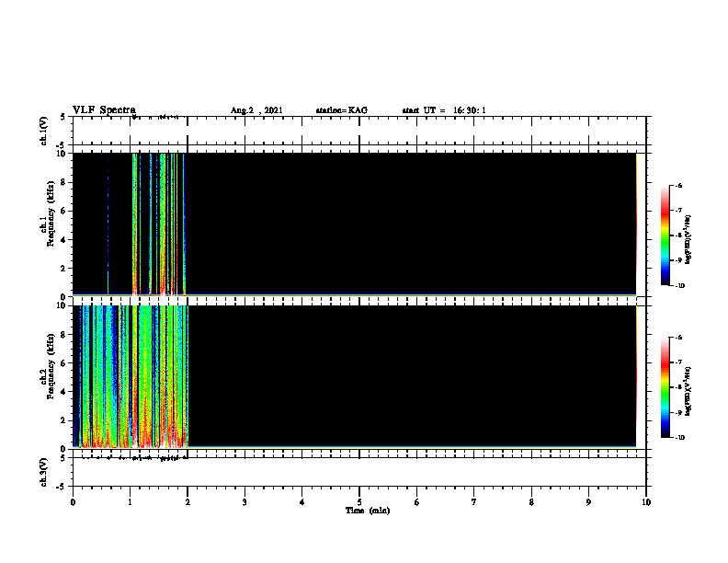Click the "8" frequency tick on the ch.1 spectrogram

[63, 182]
